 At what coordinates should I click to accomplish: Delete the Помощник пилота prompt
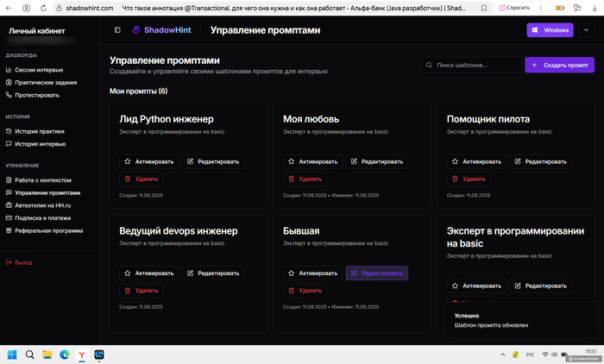click(x=469, y=179)
